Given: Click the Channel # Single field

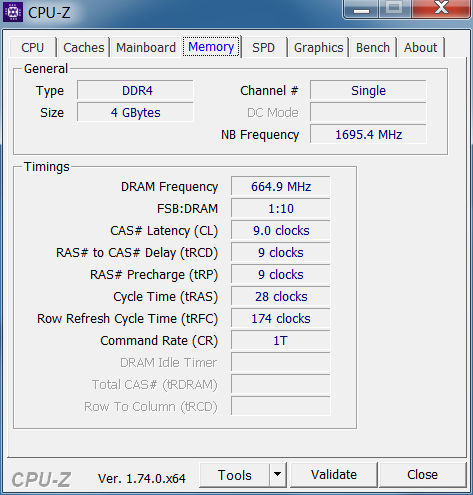Looking at the screenshot, I should (x=368, y=90).
